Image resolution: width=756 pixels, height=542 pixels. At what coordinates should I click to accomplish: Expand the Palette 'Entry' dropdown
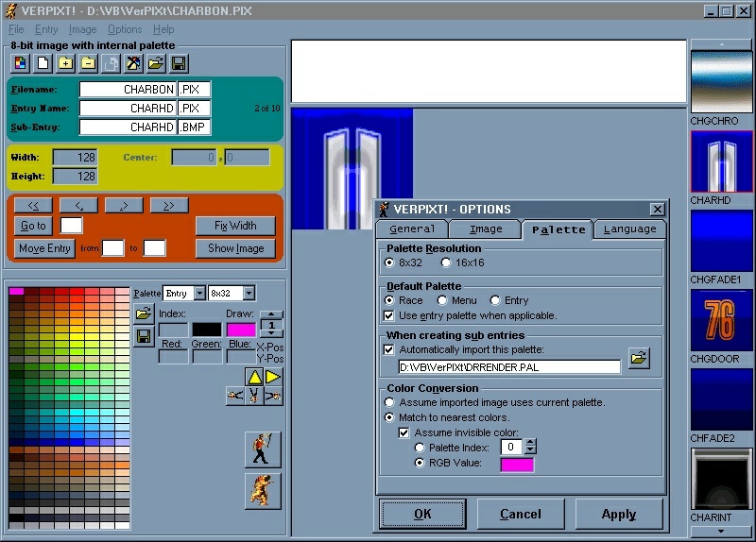click(200, 294)
